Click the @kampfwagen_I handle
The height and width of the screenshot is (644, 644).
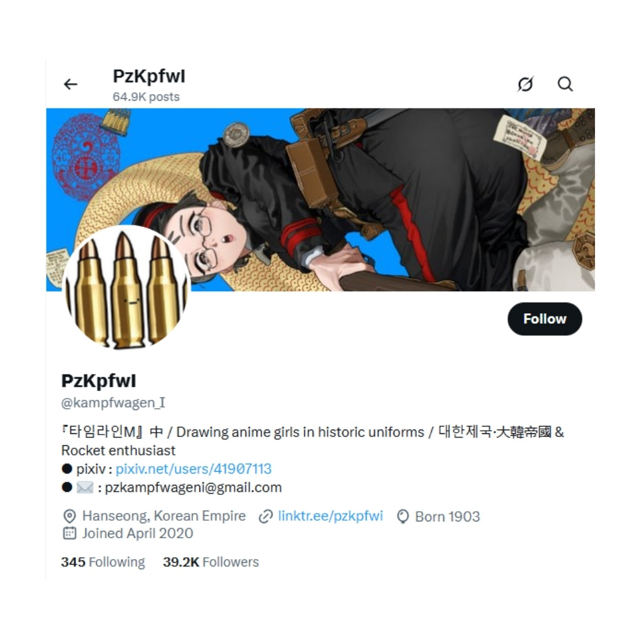(113, 403)
